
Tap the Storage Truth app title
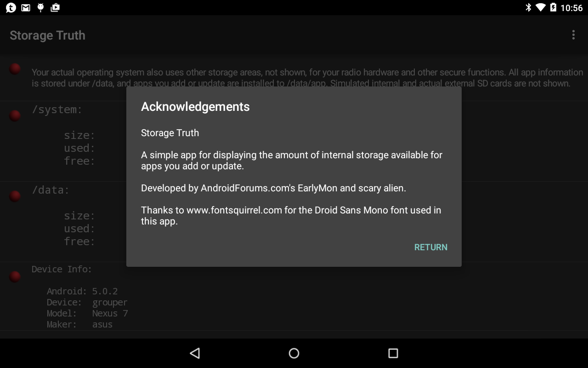47,35
